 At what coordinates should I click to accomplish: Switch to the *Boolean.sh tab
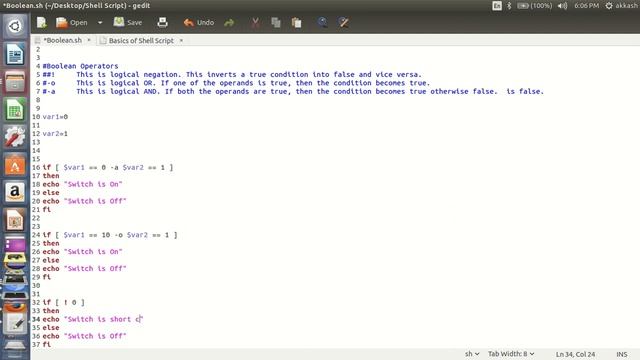[62, 40]
